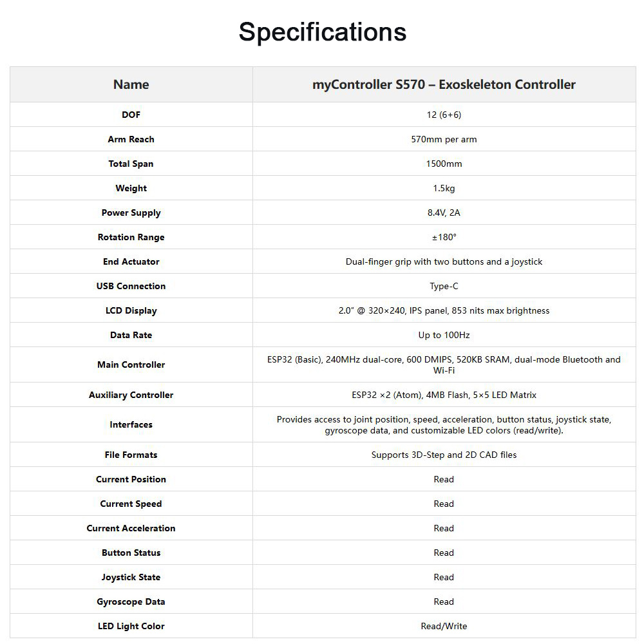Click the Name column header
The width and height of the screenshot is (644, 644).
(131, 84)
